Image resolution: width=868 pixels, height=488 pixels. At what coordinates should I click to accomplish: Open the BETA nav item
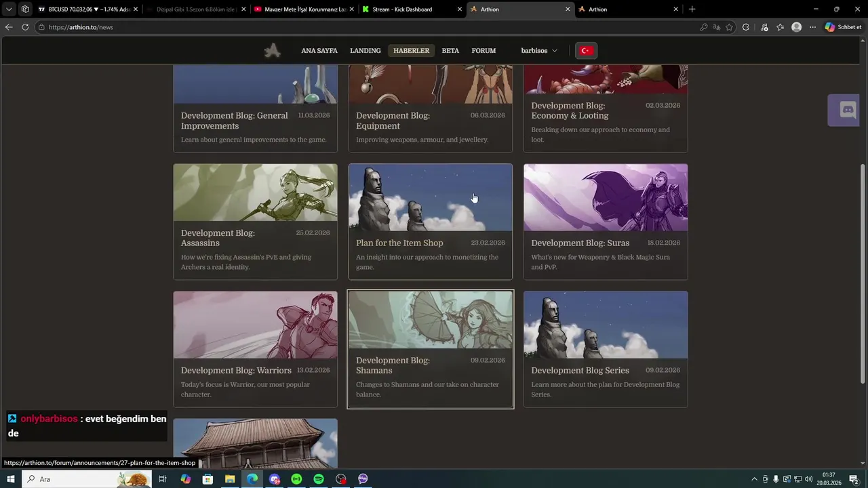tap(450, 51)
